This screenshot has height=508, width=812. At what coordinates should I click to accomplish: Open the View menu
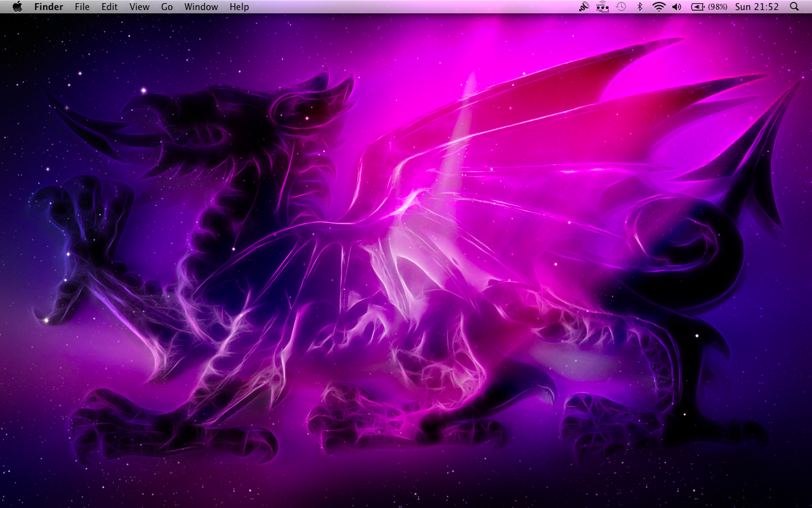click(x=139, y=7)
